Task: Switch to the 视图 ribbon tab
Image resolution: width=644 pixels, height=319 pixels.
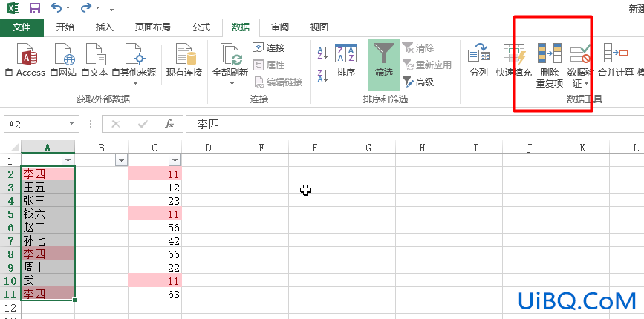Action: pyautogui.click(x=319, y=27)
